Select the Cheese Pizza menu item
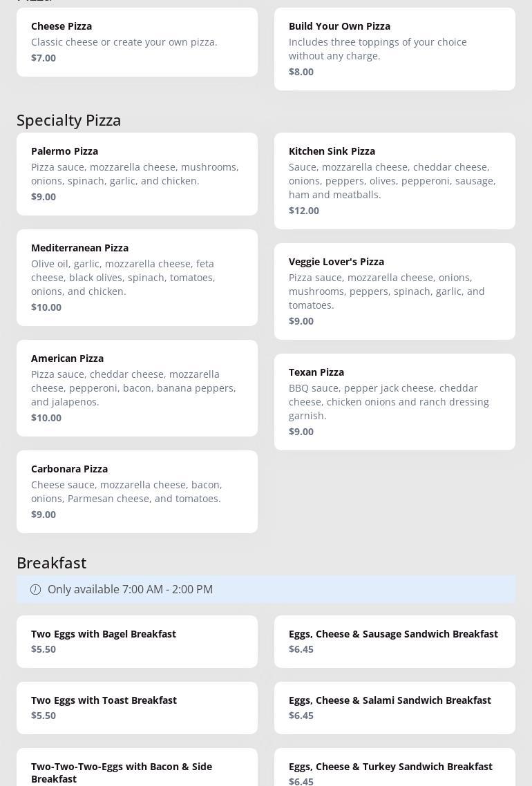Image resolution: width=532 pixels, height=786 pixels. pos(137,42)
